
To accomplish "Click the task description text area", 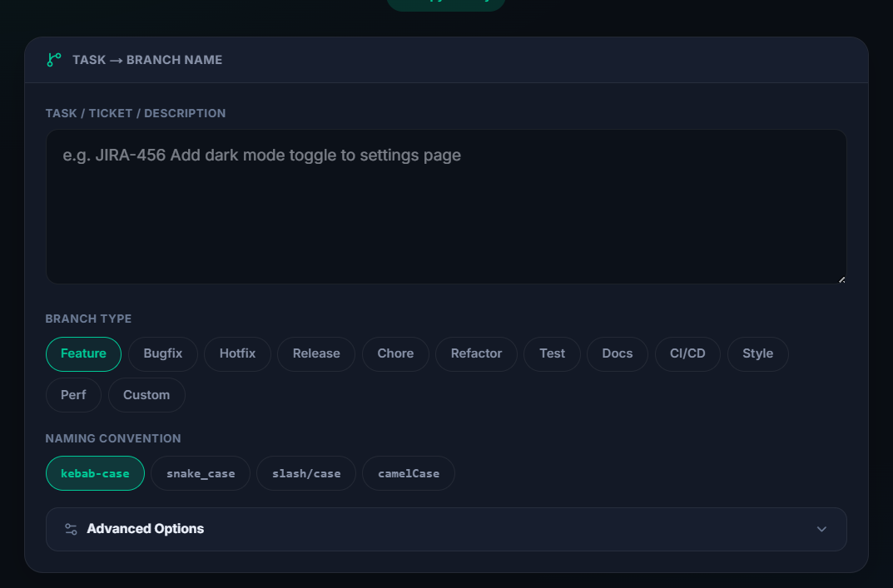I will (x=446, y=206).
